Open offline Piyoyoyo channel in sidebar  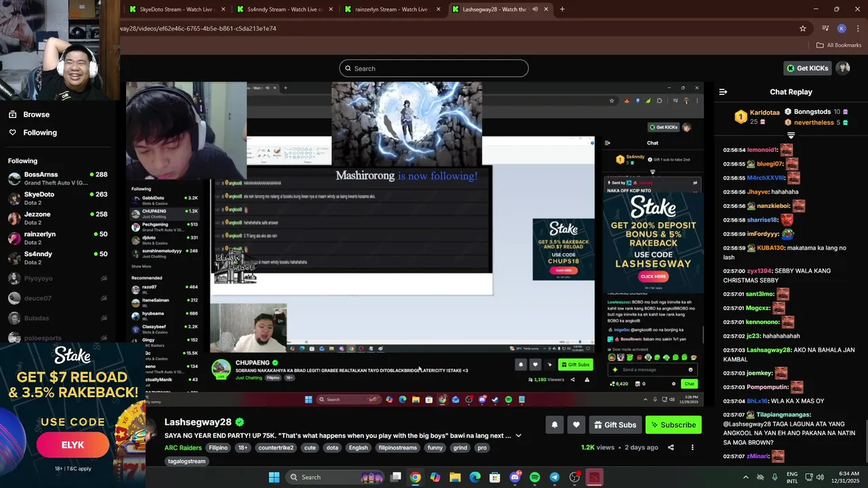pyautogui.click(x=58, y=278)
